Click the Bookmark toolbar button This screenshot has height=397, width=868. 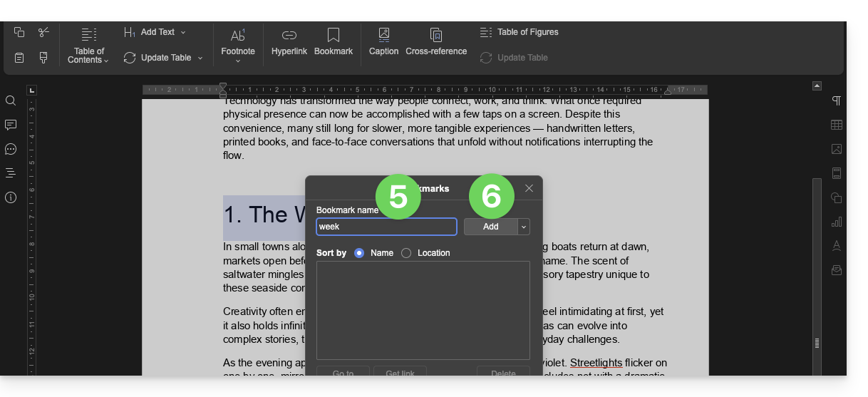tap(334, 42)
